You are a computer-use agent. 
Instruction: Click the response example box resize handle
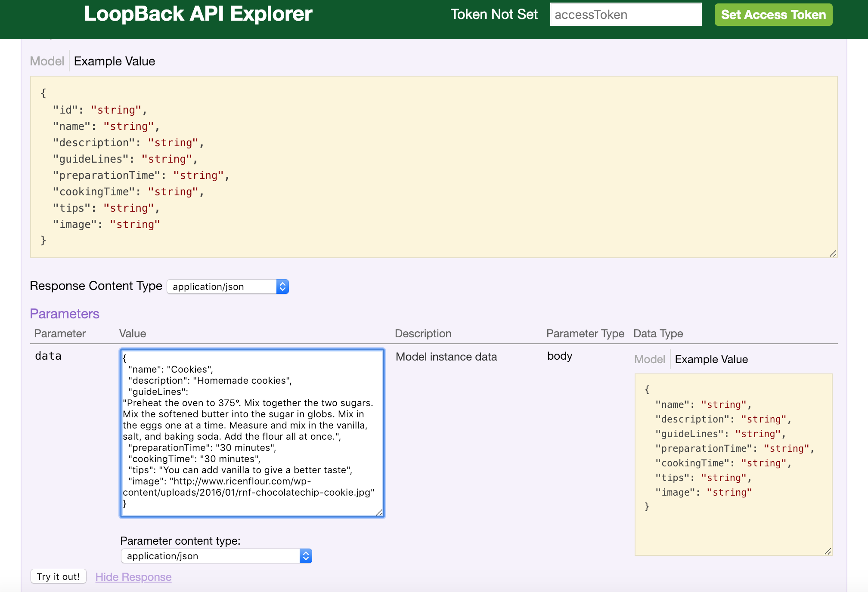coord(833,254)
